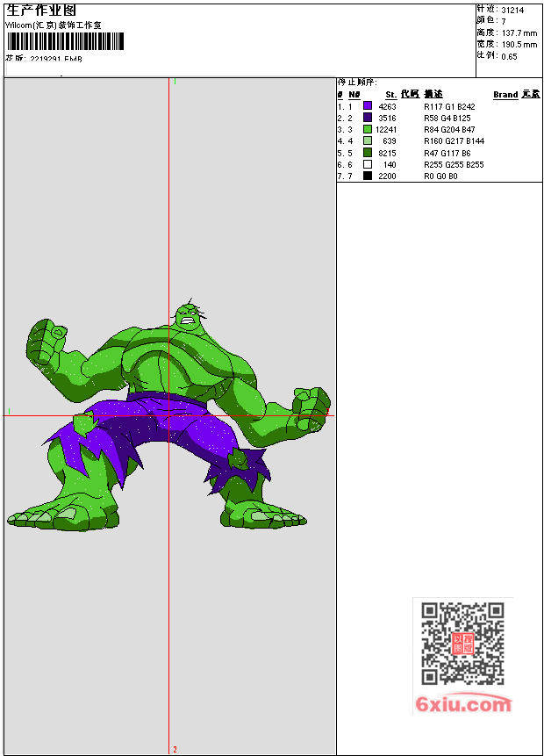Select the width value '190.5 mm'
Screen dimensions: 544x756
tap(519, 45)
